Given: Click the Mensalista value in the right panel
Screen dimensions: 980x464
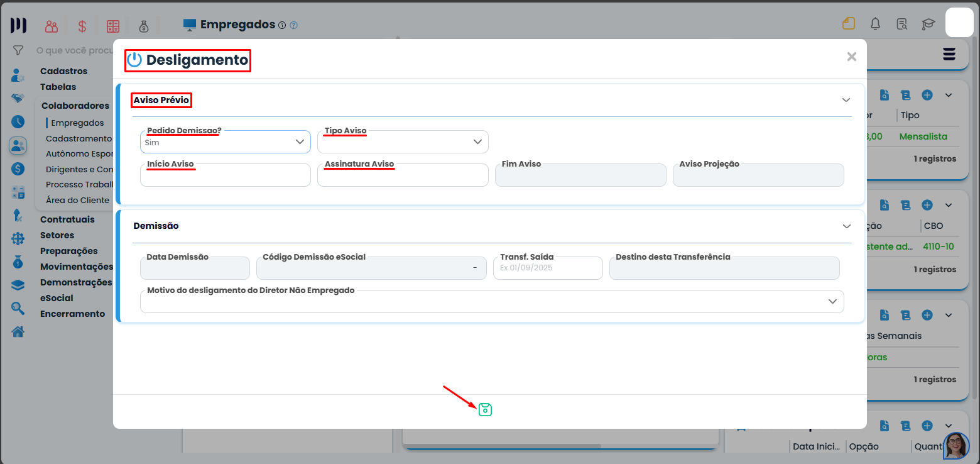Looking at the screenshot, I should (x=923, y=136).
